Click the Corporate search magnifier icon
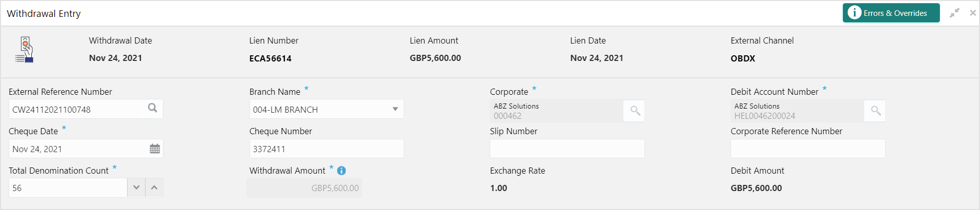980x210 pixels. tap(635, 111)
